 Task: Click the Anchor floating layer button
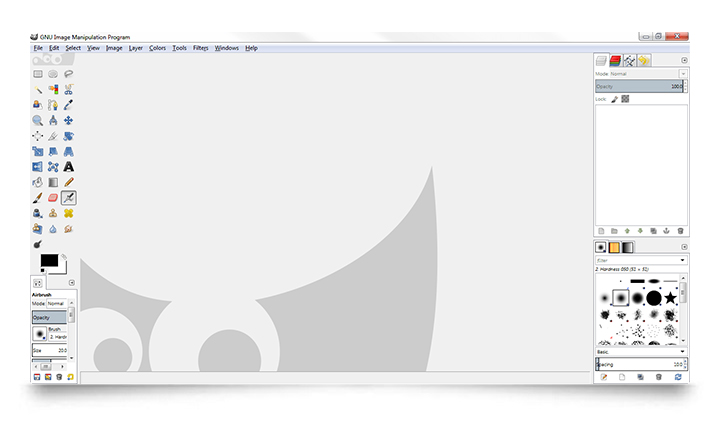[666, 231]
